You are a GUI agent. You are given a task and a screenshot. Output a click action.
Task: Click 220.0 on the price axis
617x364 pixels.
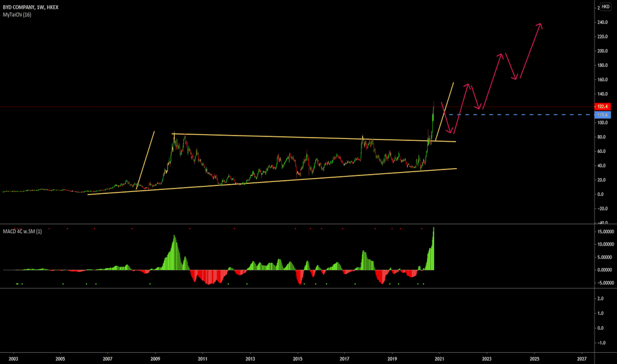point(602,36)
